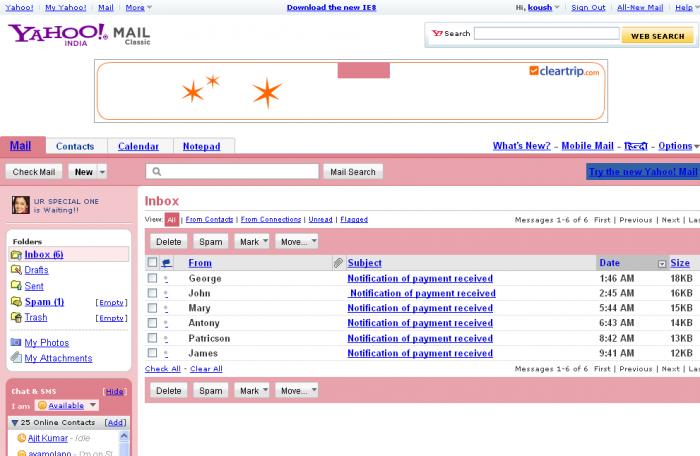Screen dimensions: 700x456
Task: Click the scroll up arrow in contacts list
Action: [124, 436]
